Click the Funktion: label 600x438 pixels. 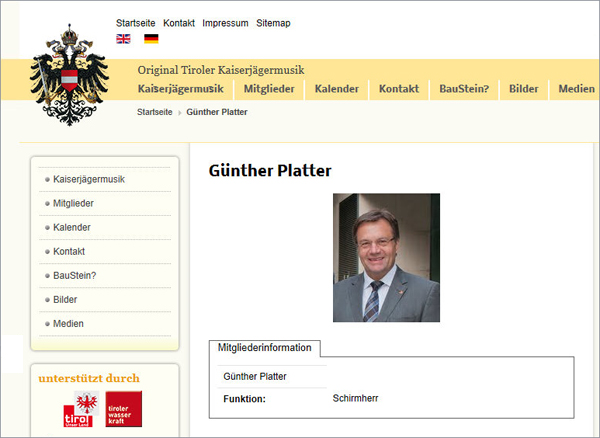coord(245,399)
